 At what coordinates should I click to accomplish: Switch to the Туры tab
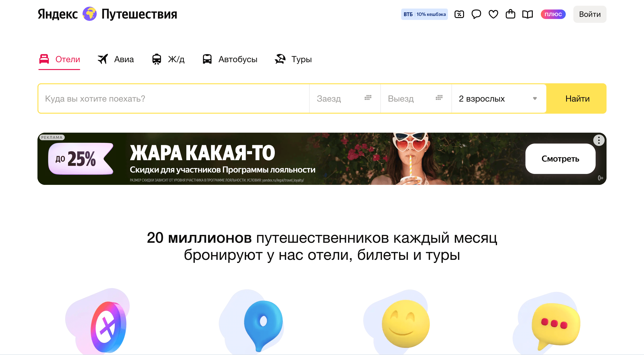tap(293, 60)
